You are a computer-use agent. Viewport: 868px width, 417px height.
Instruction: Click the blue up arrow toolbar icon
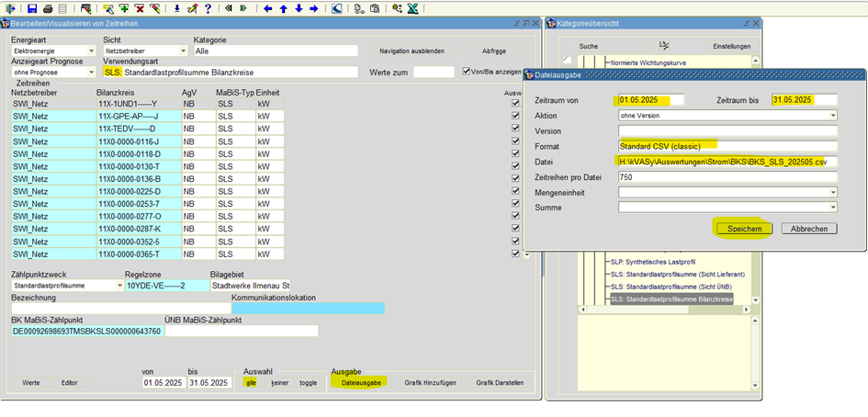[x=283, y=8]
